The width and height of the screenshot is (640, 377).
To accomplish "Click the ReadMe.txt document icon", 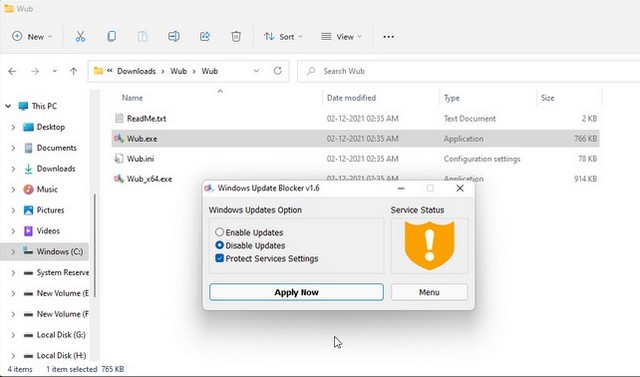I will (119, 118).
